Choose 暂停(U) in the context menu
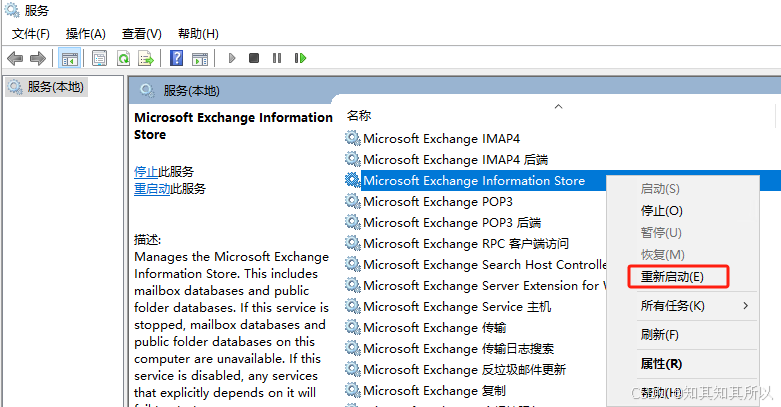 [x=661, y=233]
